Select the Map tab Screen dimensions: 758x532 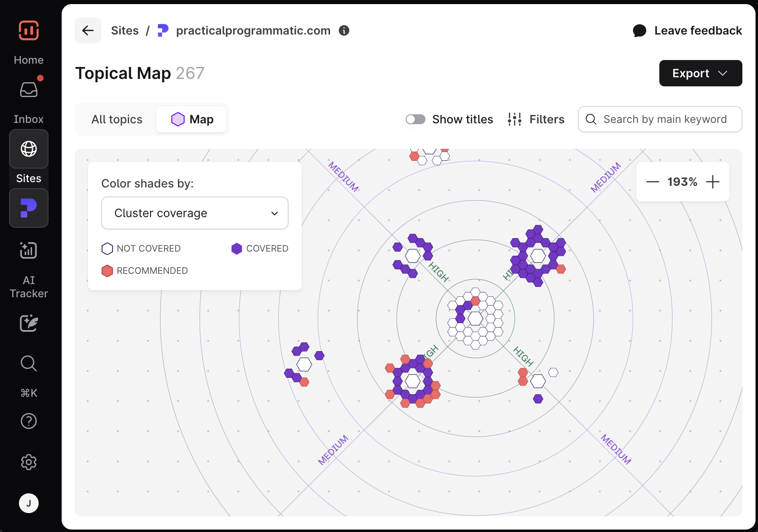[192, 119]
